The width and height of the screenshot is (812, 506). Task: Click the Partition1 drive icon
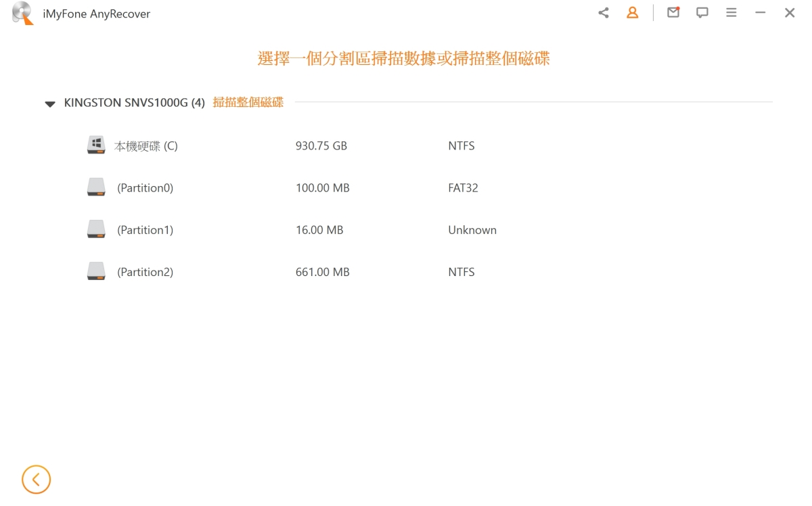(96, 230)
